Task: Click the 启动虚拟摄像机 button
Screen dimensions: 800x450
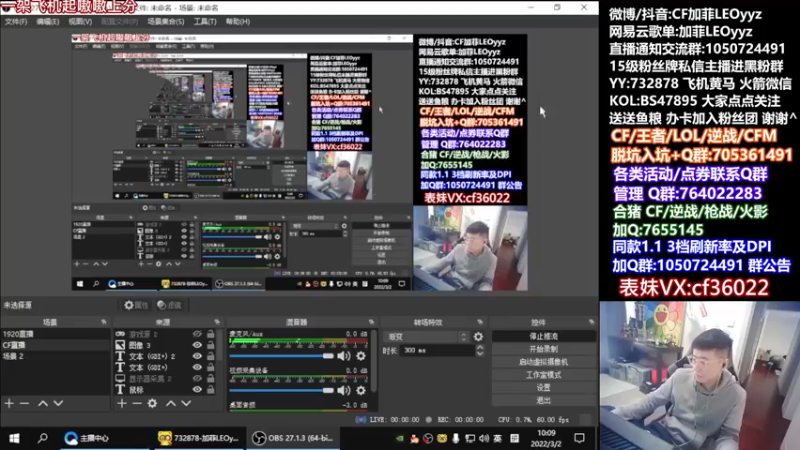Action: pyautogui.click(x=543, y=362)
